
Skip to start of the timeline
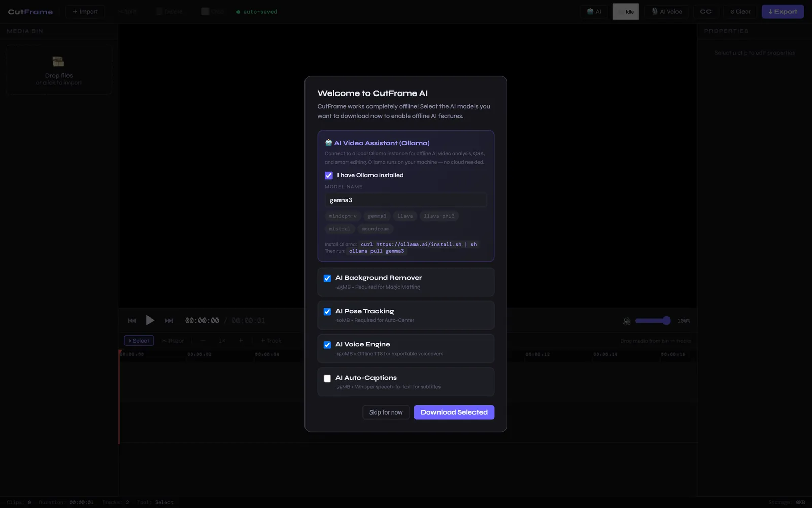pos(132,321)
